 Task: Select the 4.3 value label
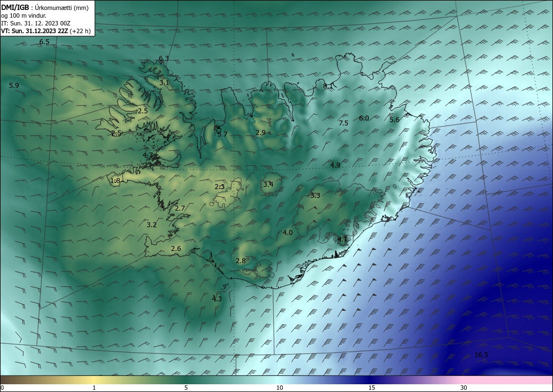click(217, 299)
